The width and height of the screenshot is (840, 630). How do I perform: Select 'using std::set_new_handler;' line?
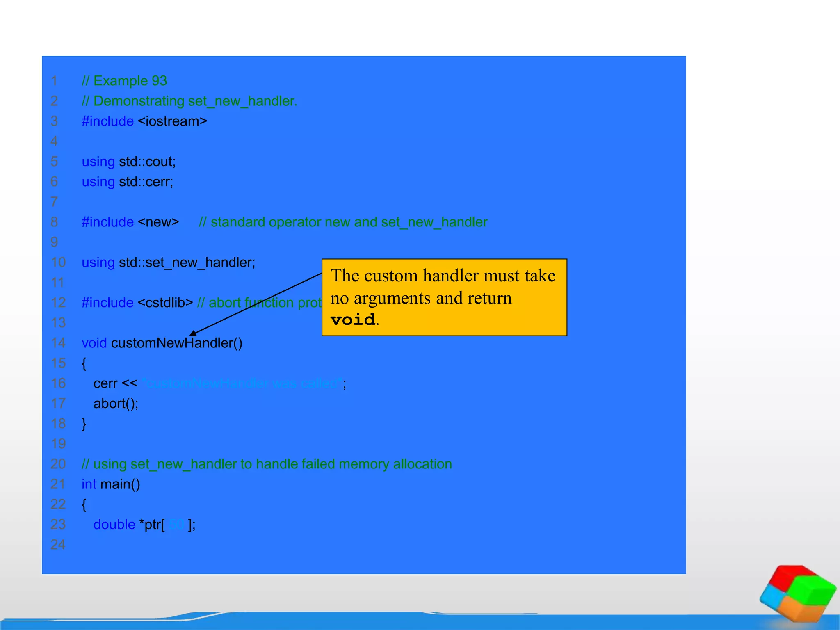point(169,262)
